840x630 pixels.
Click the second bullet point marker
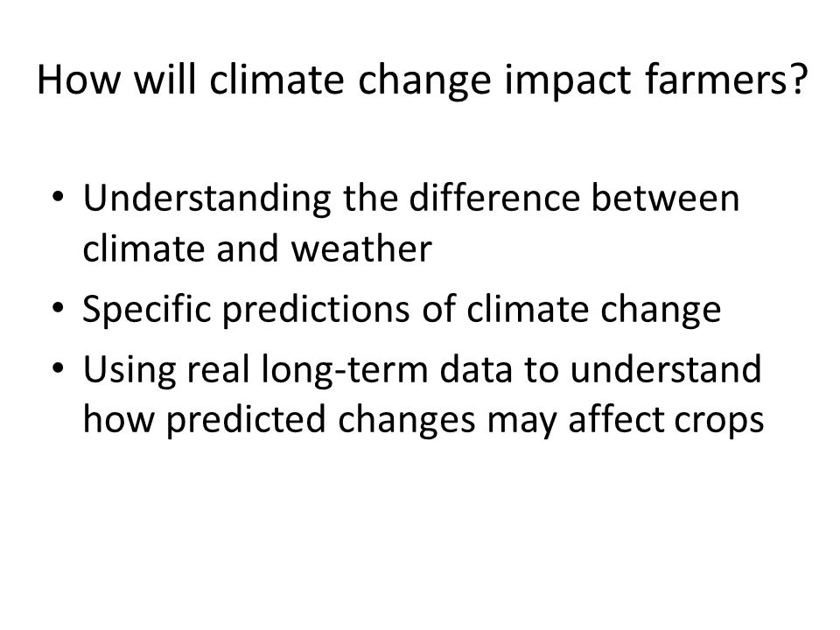click(x=58, y=307)
